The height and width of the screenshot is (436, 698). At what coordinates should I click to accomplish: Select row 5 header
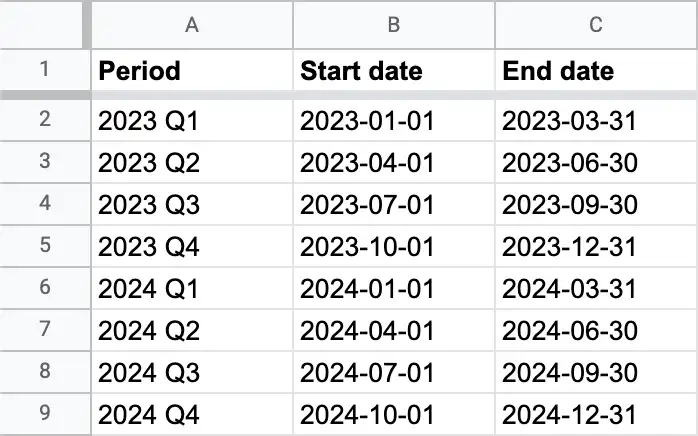pyautogui.click(x=44, y=247)
